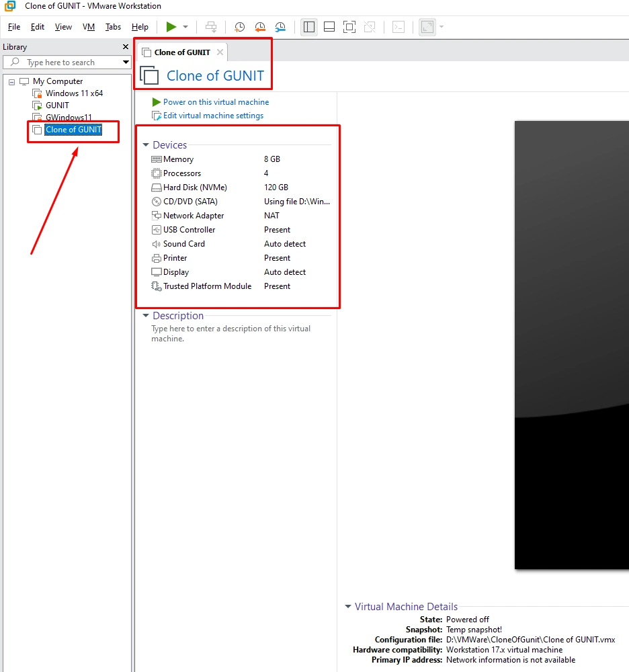Screen dimensions: 629x672
Task: Take a snapshot of this virtual machine
Action: pos(239,27)
